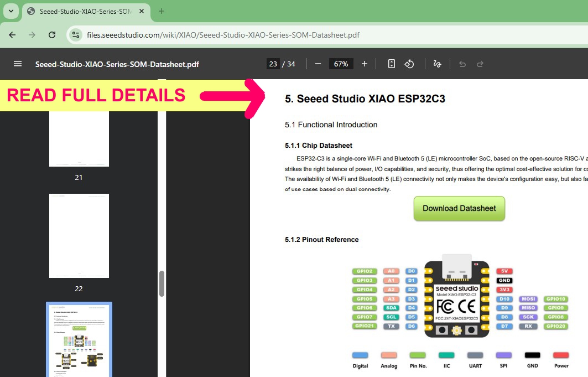The image size is (588, 377).
Task: Click the SCK pin label
Action: tap(528, 317)
